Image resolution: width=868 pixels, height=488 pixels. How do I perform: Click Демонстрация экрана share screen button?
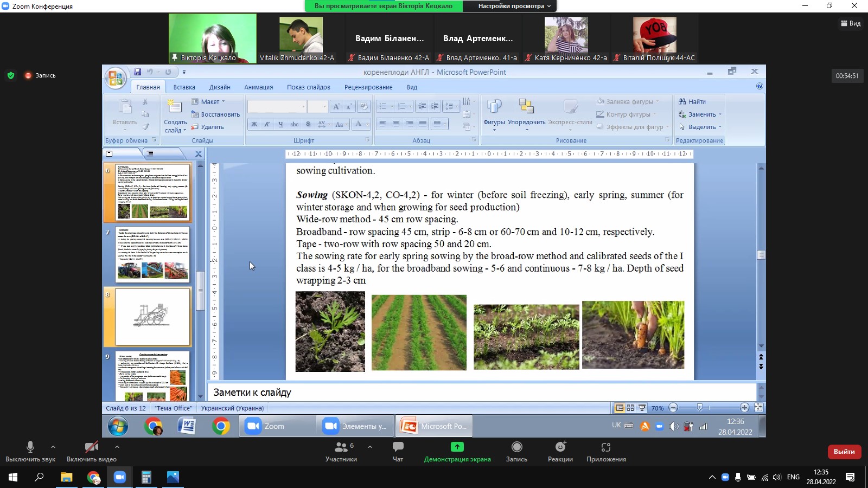[457, 451]
